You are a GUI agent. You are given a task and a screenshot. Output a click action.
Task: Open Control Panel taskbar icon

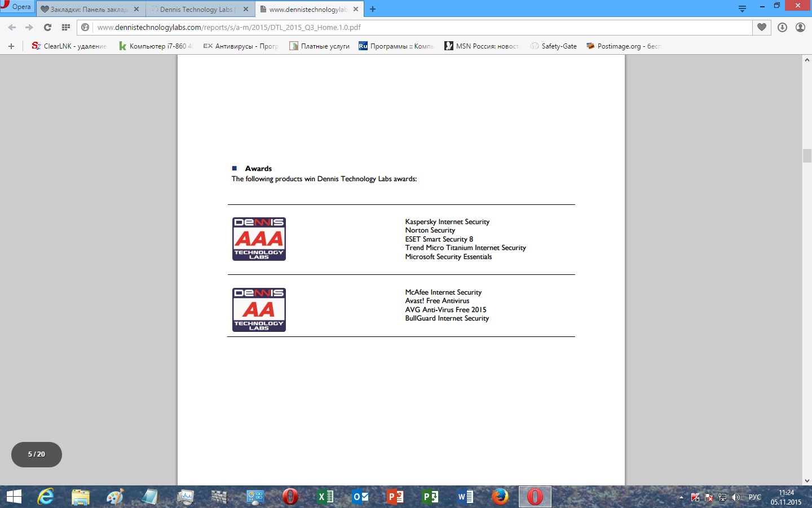[255, 497]
